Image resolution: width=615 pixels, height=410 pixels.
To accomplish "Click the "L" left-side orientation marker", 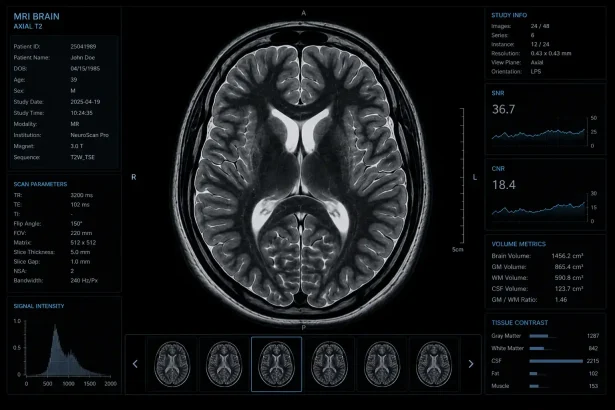I will coord(475,177).
